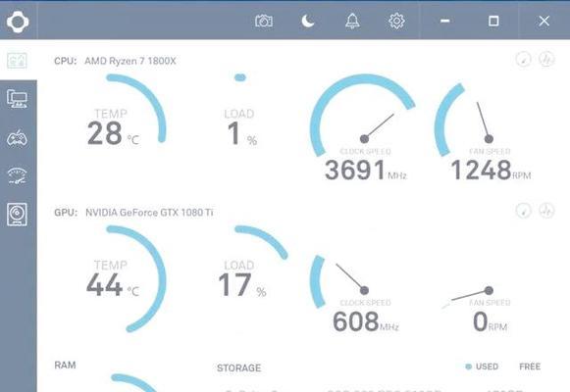
Task: Click the CPU clock speed 3691 MHz gauge
Action: 364,127
